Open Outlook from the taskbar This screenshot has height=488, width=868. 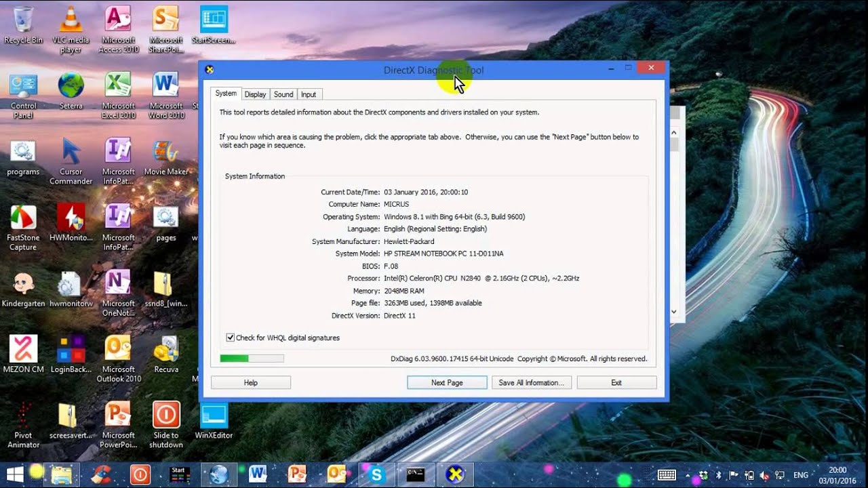tap(336, 474)
